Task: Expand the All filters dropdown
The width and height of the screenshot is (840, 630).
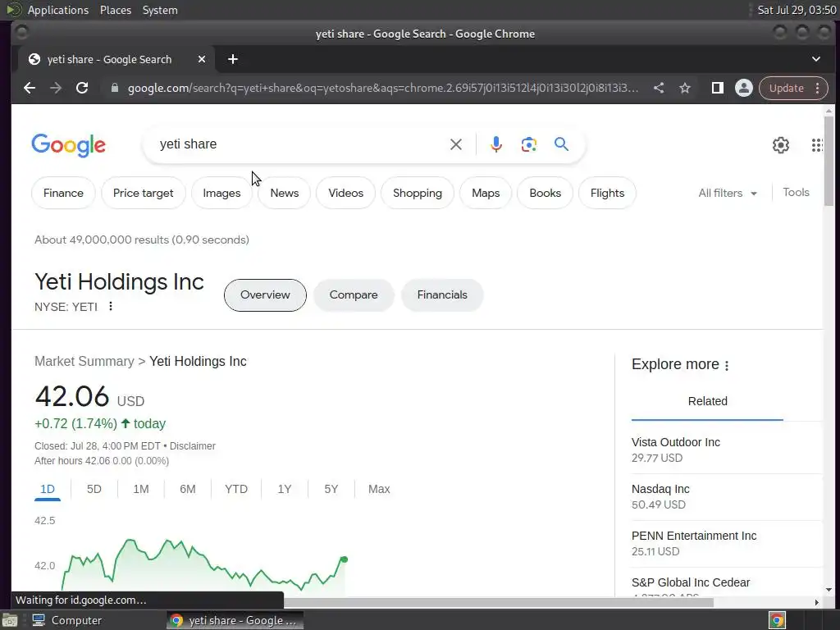Action: [728, 193]
